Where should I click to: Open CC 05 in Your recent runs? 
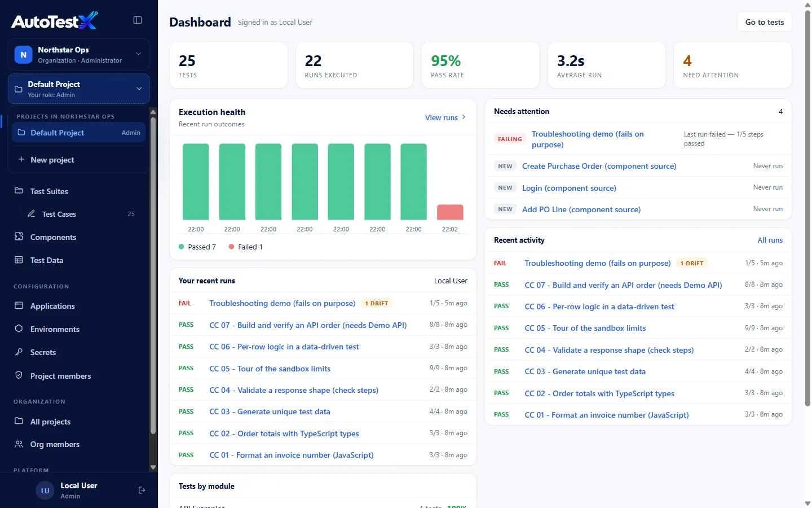click(x=270, y=369)
